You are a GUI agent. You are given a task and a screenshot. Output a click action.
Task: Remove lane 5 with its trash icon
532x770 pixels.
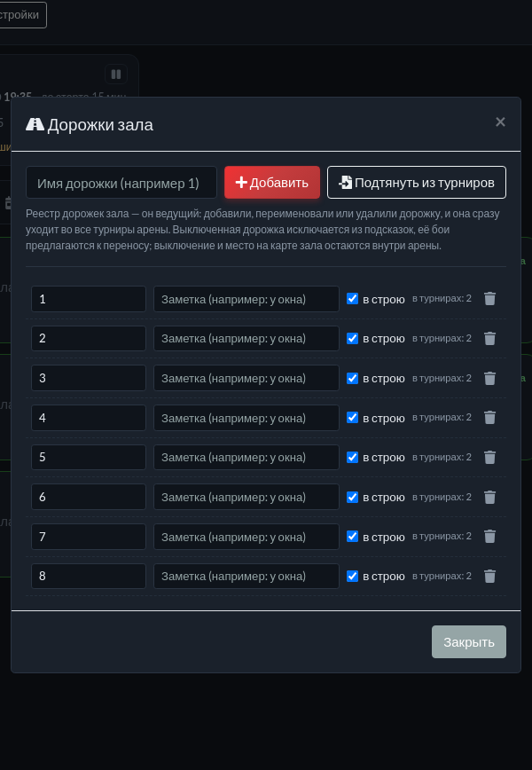(489, 457)
